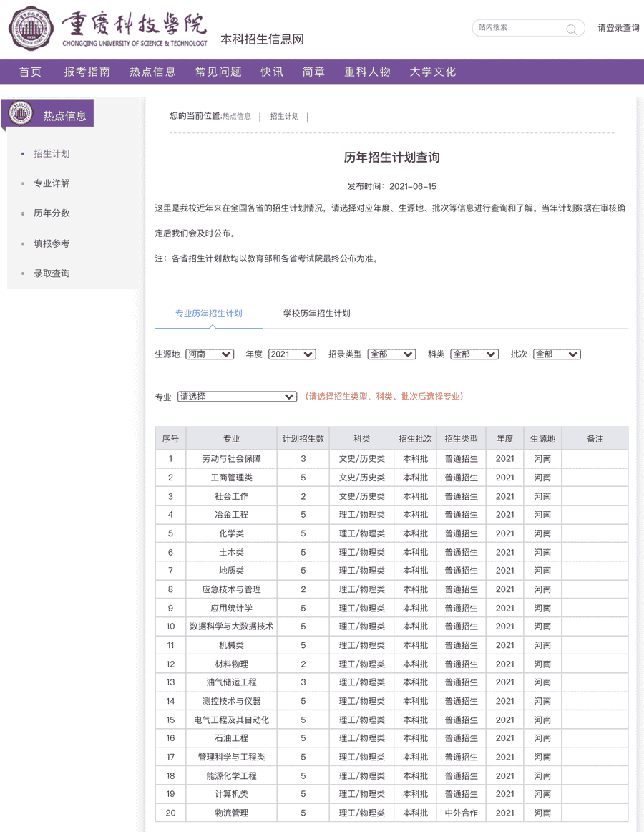Switch to 学校历年招生计划 tab
644x832 pixels.
316,314
